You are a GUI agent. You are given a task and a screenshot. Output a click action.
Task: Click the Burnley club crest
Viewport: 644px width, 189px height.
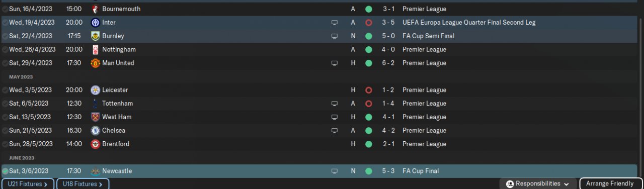click(95, 36)
